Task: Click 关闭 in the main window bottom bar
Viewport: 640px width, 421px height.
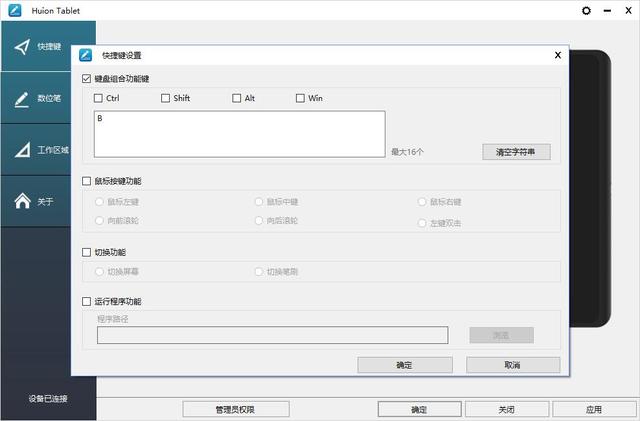Action: pyautogui.click(x=507, y=409)
